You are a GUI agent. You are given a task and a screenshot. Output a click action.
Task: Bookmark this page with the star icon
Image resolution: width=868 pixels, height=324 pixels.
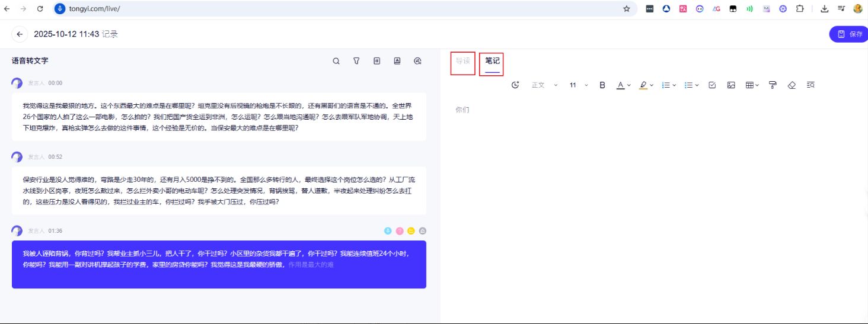point(626,9)
